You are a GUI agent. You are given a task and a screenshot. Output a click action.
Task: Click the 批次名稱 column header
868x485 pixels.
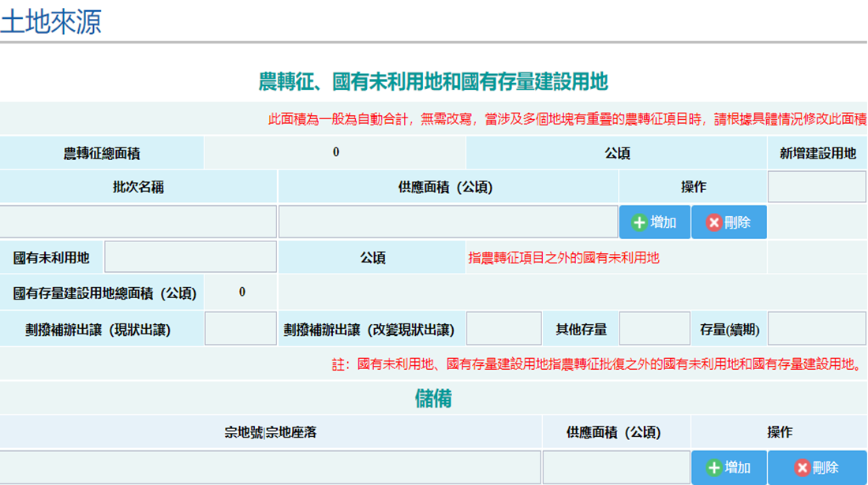[x=138, y=187]
